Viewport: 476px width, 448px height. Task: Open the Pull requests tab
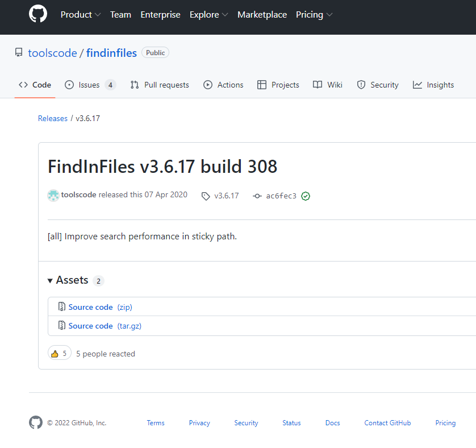click(x=160, y=85)
